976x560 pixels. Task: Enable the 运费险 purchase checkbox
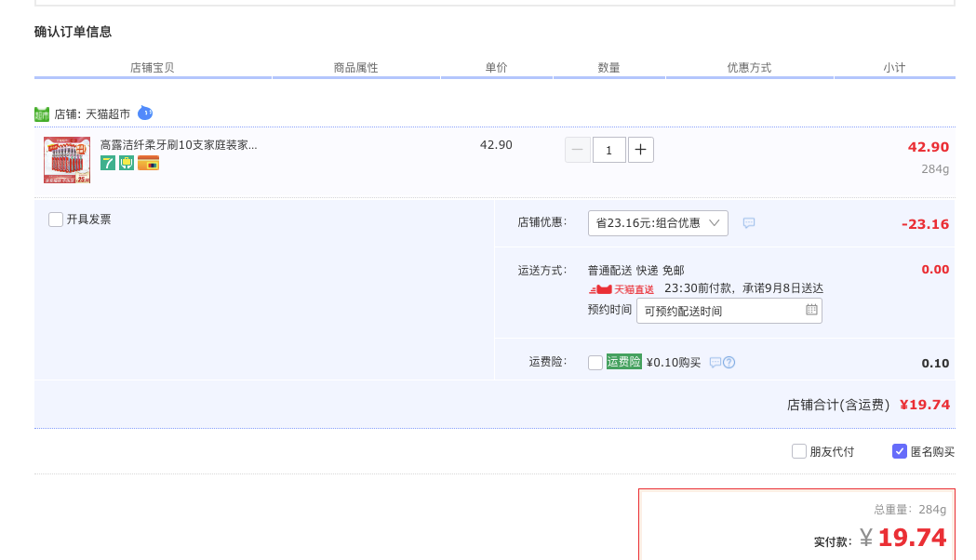coord(595,362)
